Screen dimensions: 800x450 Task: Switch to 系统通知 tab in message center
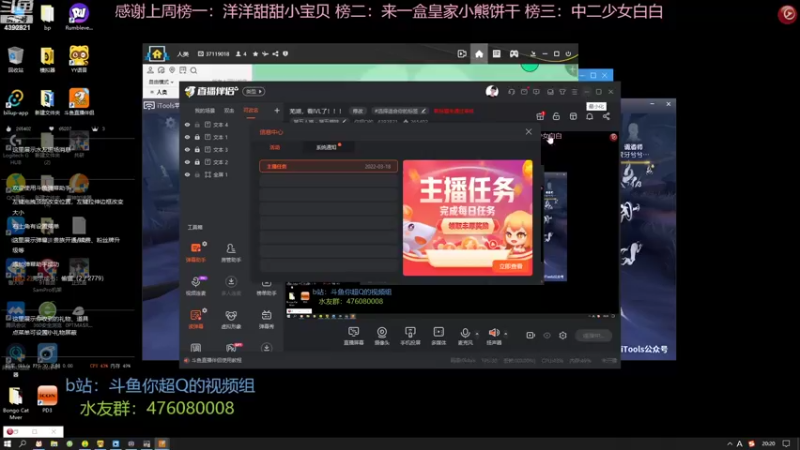pos(327,147)
